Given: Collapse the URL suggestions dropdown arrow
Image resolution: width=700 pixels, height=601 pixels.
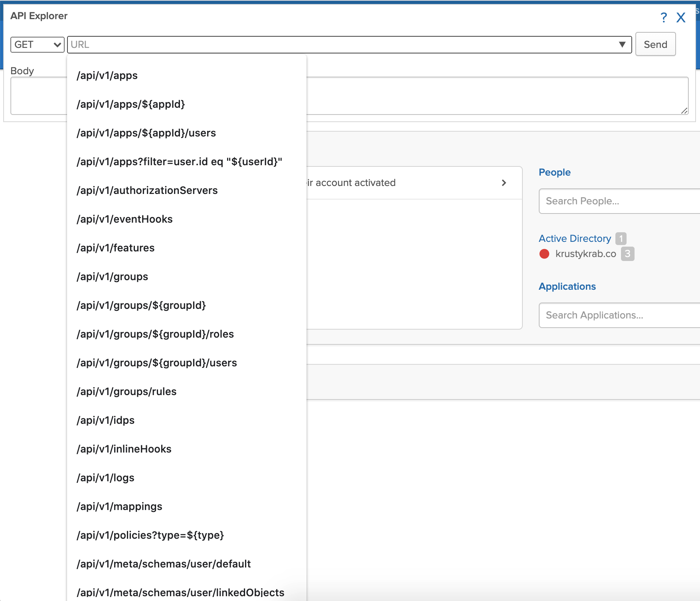Looking at the screenshot, I should pos(622,45).
